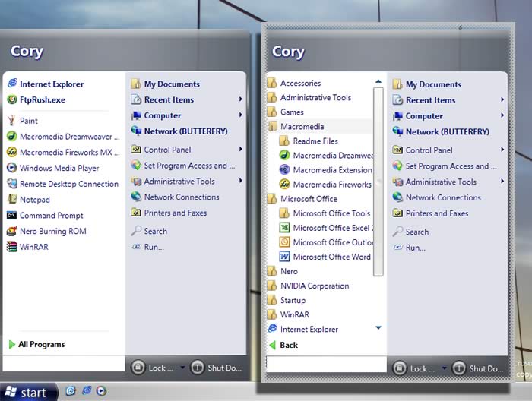Viewport: 532px width, 401px height.
Task: Launch Microsoft Office Outlook
Action: [x=326, y=242]
